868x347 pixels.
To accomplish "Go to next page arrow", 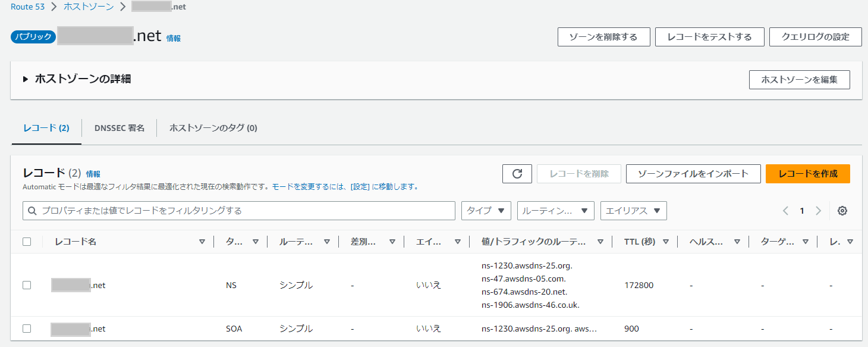I will click(818, 211).
